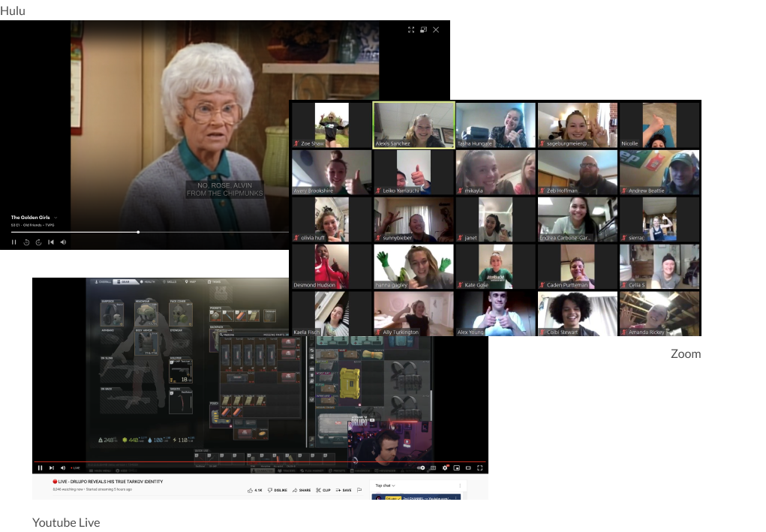The height and width of the screenshot is (532, 766).
Task: Share the DrLupo live stream
Action: [302, 490]
